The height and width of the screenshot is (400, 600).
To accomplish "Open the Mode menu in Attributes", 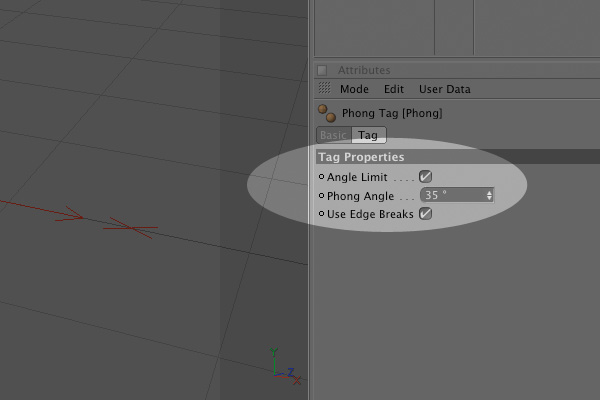I will tap(354, 89).
